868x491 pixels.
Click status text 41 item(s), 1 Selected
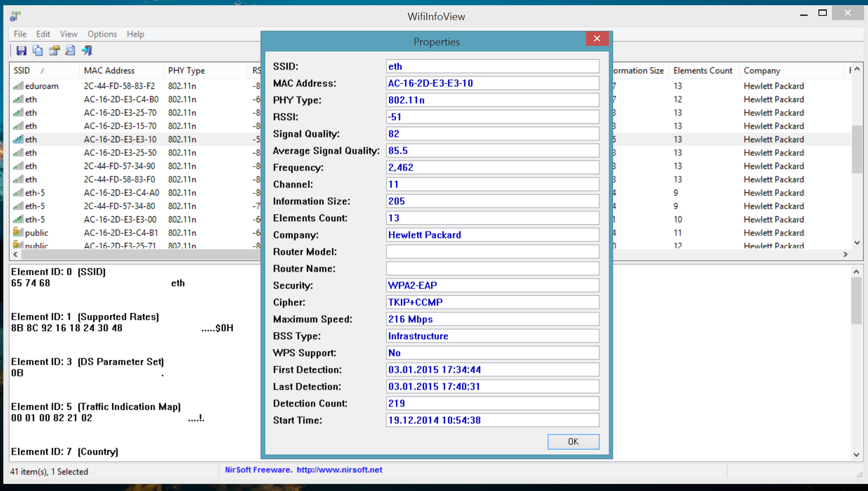(49, 471)
